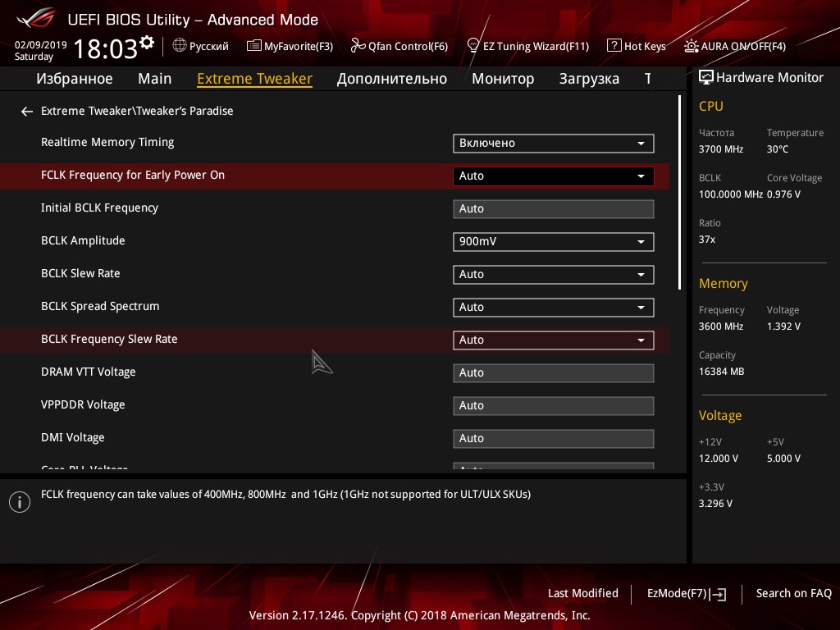Click the Realtime Memory Timing label
Viewport: 840px width, 630px height.
coord(107,143)
